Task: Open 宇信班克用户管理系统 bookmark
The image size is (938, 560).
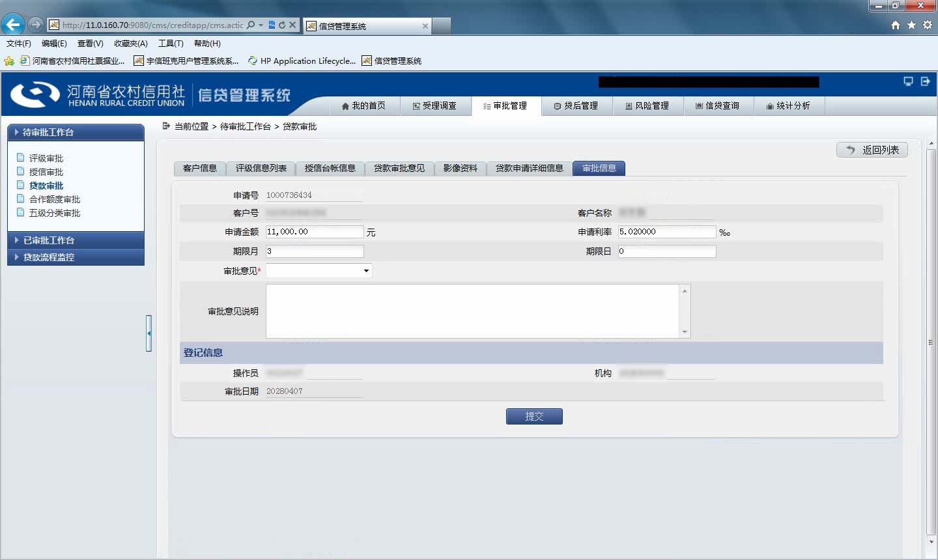Action: [x=186, y=61]
